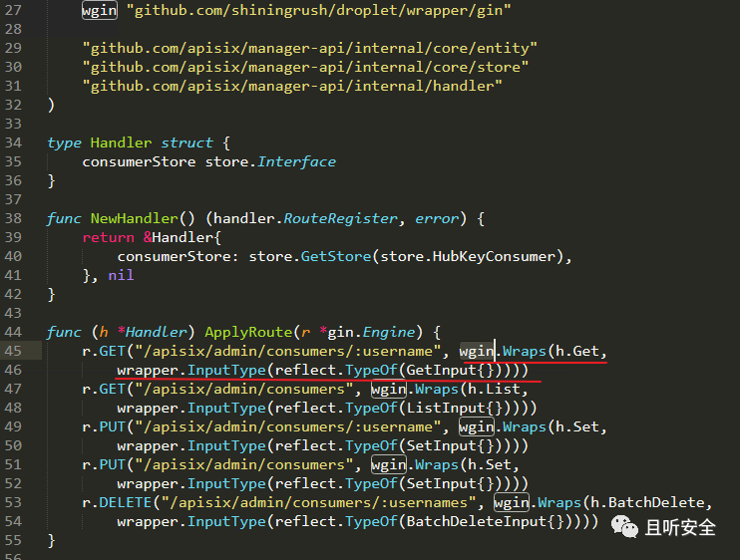Click the 'ApplyRoute' method name
The width and height of the screenshot is (740, 560).
coord(248,333)
